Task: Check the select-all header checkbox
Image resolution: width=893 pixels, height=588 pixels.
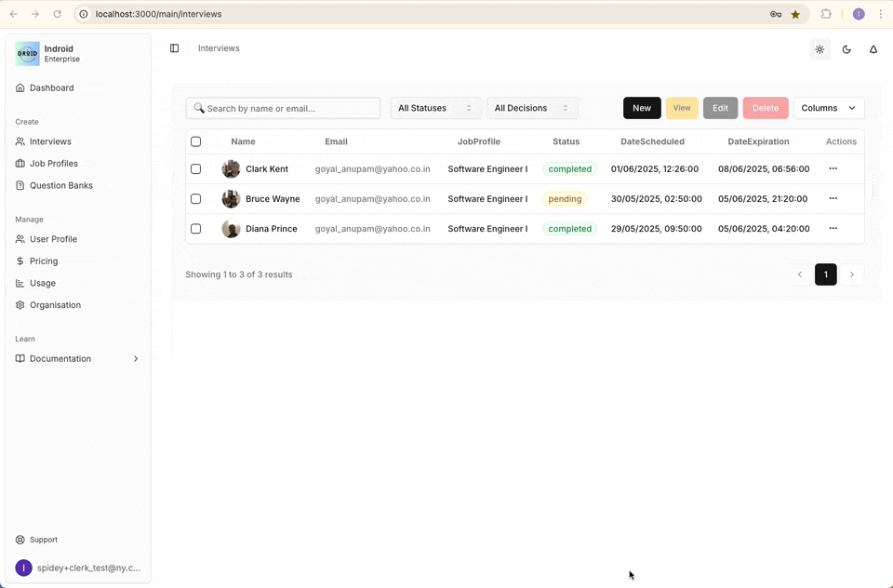Action: coord(195,141)
